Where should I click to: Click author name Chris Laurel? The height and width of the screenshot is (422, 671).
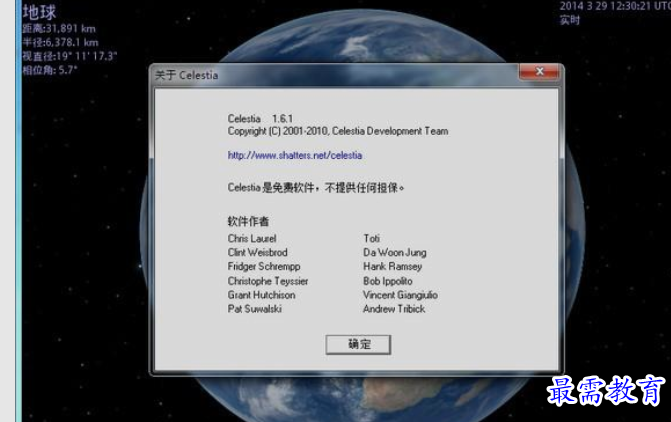pyautogui.click(x=252, y=238)
